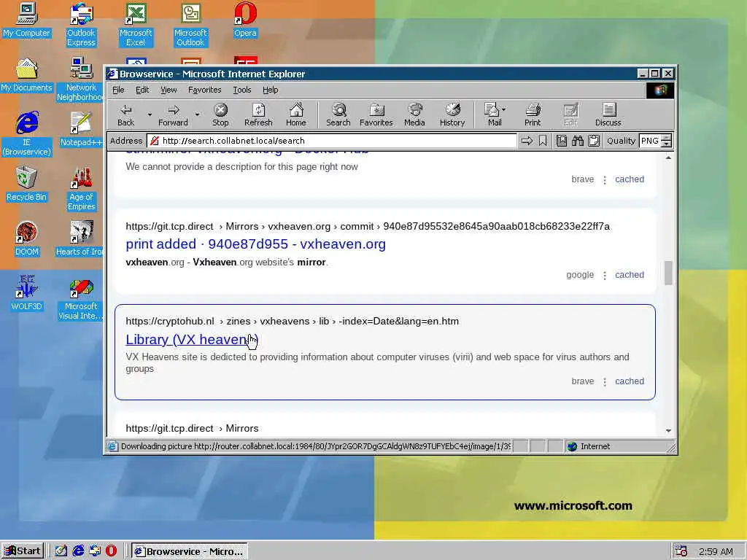Go back using the Back toolbar button
This screenshot has width=747, height=560.
[x=125, y=115]
